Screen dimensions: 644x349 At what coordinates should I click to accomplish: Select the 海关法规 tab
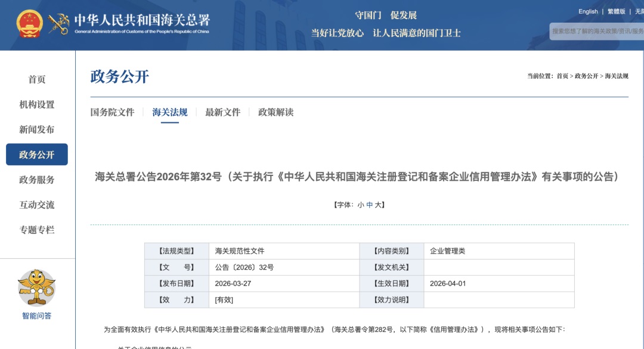(x=169, y=112)
